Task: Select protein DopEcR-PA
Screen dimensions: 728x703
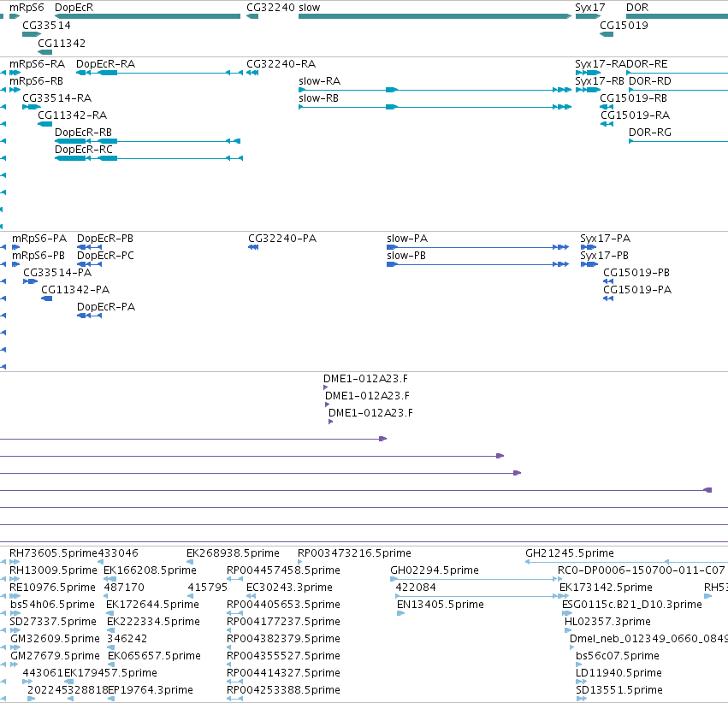Action: pos(106,307)
